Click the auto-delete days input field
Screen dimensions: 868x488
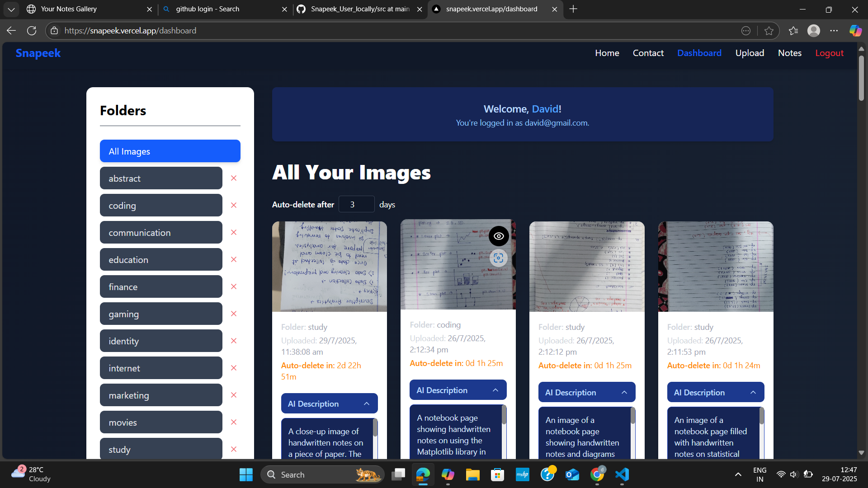tap(356, 204)
